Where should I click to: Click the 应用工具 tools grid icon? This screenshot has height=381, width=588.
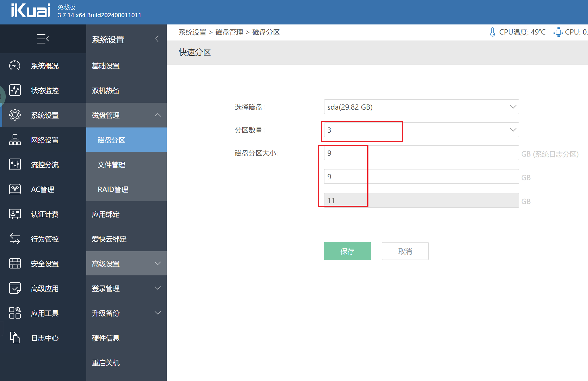(x=15, y=313)
